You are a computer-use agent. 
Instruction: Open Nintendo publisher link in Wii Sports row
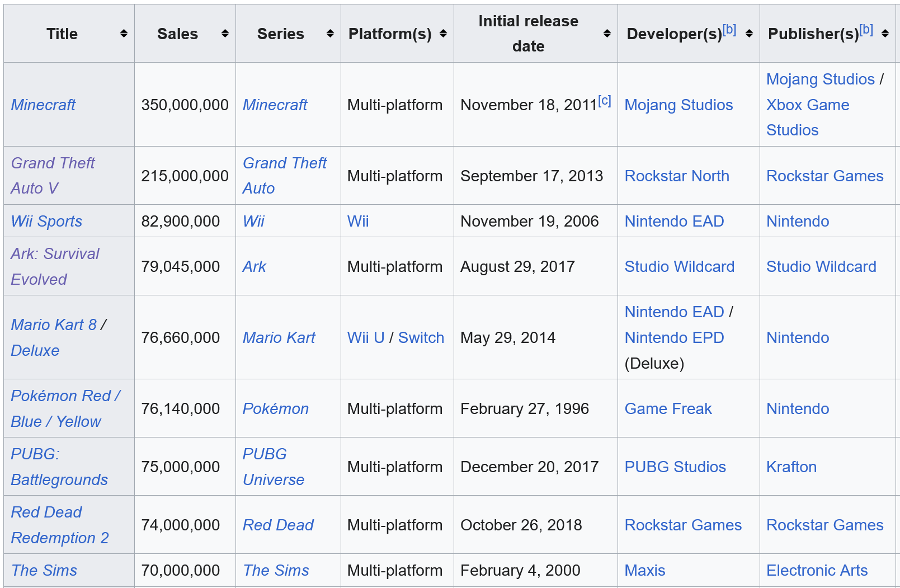click(x=798, y=221)
